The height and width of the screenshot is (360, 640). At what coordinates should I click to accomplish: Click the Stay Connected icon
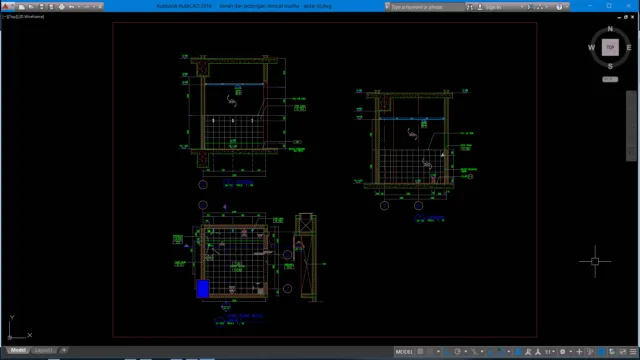[540, 7]
